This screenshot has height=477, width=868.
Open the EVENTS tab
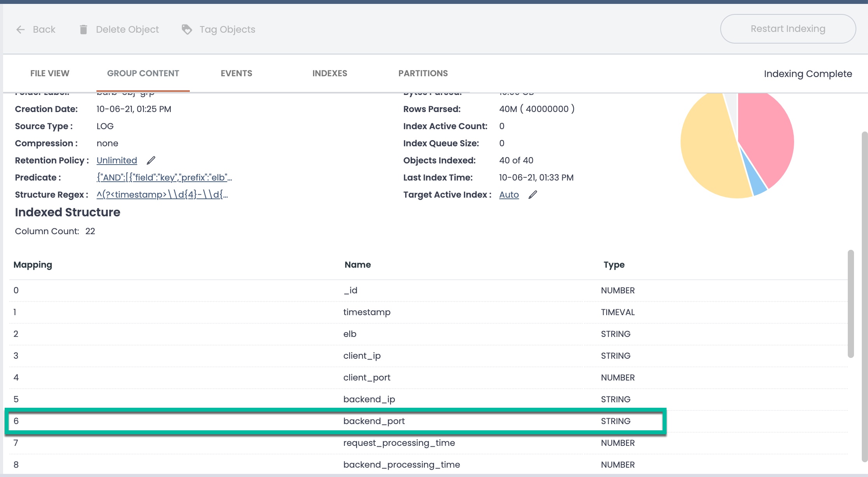[236, 74]
